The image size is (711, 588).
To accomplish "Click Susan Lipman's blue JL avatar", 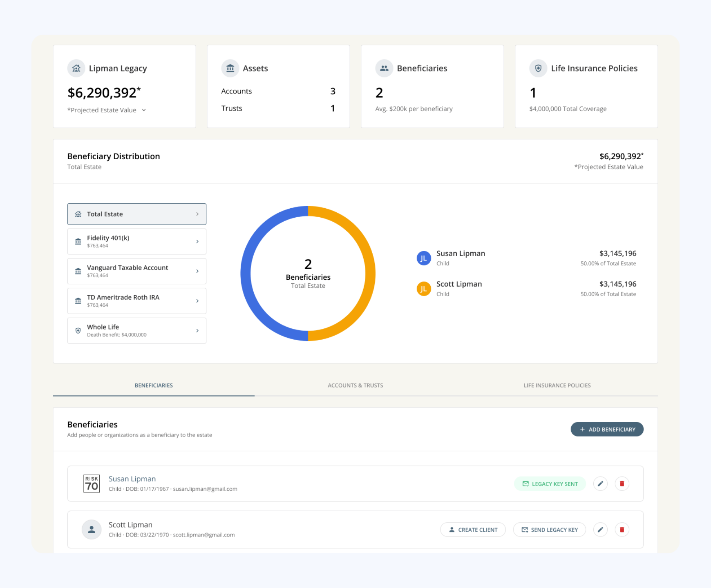I will point(424,258).
